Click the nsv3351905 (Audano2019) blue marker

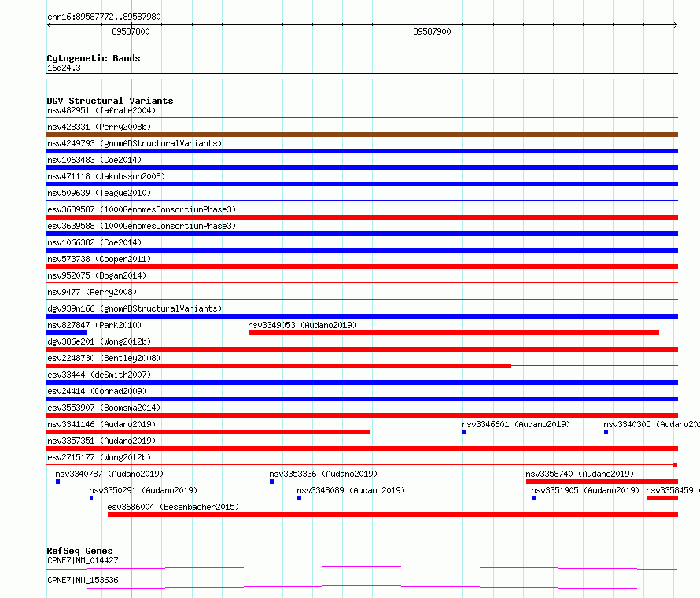[x=533, y=498]
